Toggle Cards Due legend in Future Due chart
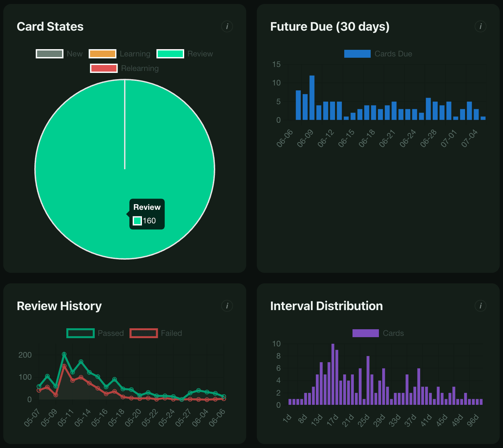Image resolution: width=503 pixels, height=448 pixels. [x=378, y=54]
